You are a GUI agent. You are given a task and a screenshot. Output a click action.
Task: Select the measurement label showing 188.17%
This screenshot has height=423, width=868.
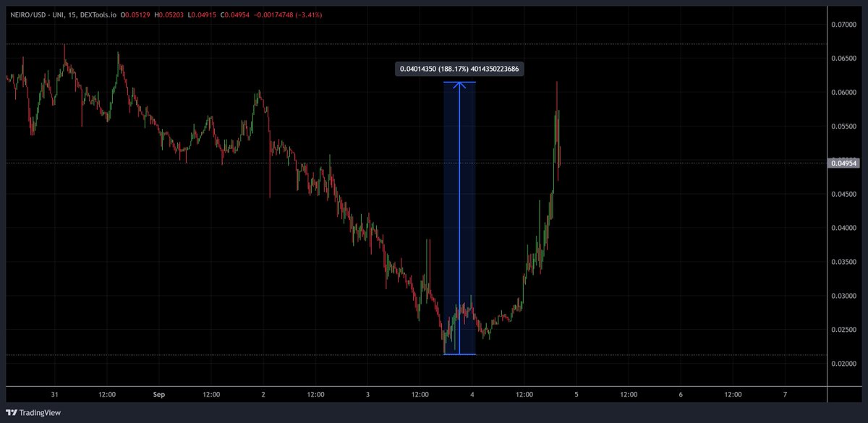pos(460,69)
